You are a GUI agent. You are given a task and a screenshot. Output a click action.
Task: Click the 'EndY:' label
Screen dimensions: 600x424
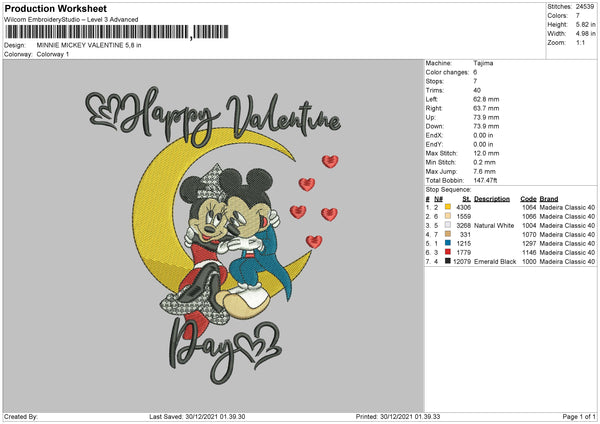click(x=434, y=144)
